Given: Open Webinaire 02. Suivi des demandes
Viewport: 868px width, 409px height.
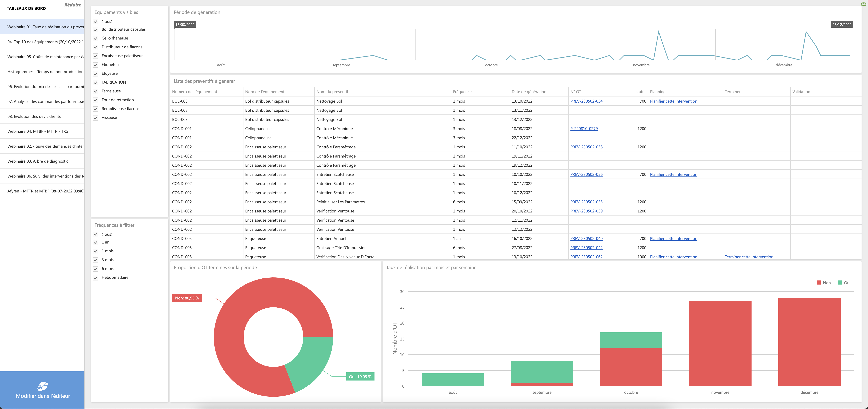Looking at the screenshot, I should [x=42, y=146].
